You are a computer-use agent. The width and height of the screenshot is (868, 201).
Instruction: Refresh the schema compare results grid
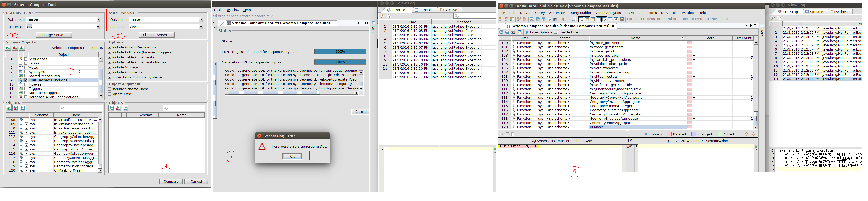501,32
